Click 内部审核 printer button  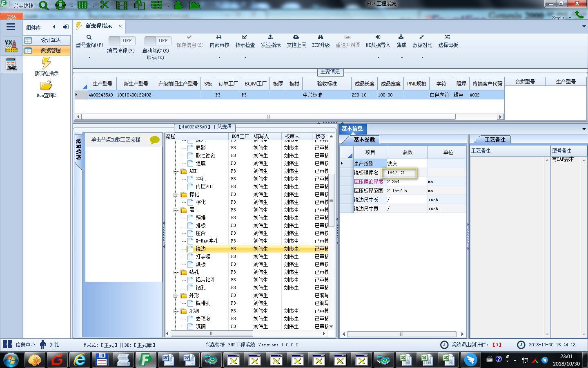(219, 41)
